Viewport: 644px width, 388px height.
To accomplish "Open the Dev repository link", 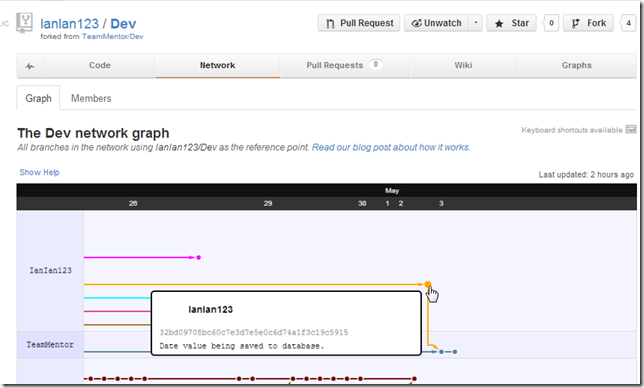I will click(123, 24).
